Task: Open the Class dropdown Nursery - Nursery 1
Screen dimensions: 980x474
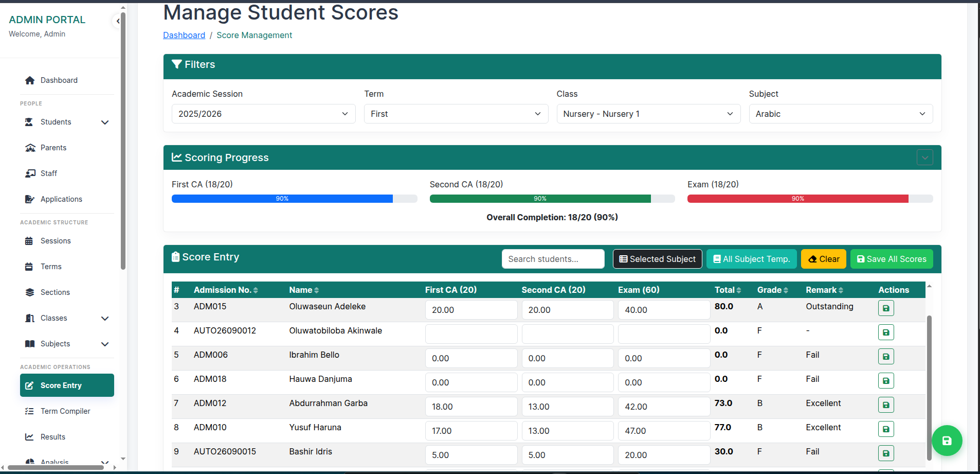Action: [648, 114]
